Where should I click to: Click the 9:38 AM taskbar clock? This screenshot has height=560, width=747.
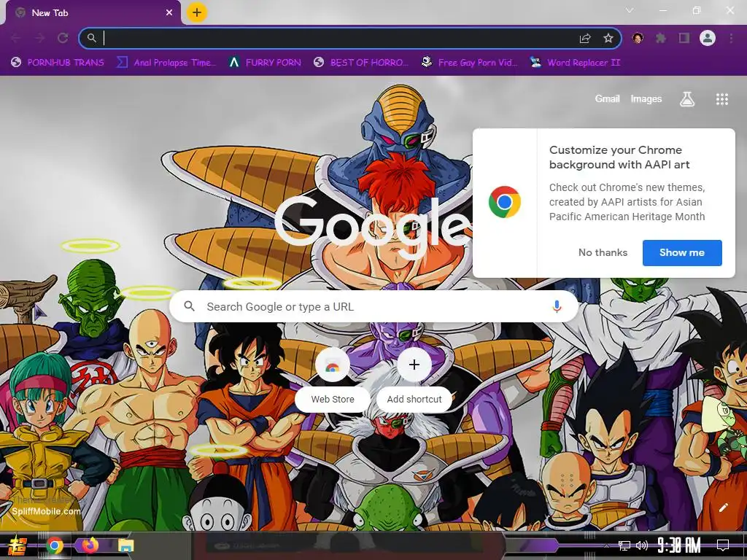679,545
